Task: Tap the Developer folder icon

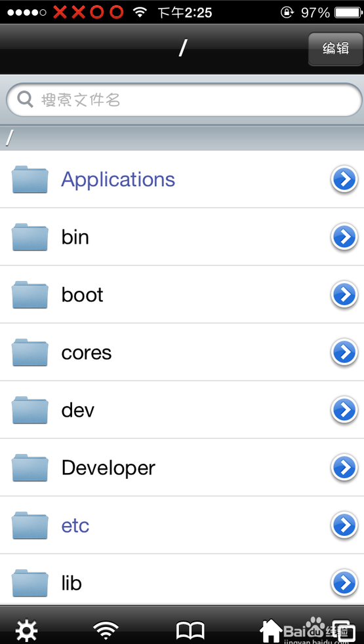Action: coord(30,468)
